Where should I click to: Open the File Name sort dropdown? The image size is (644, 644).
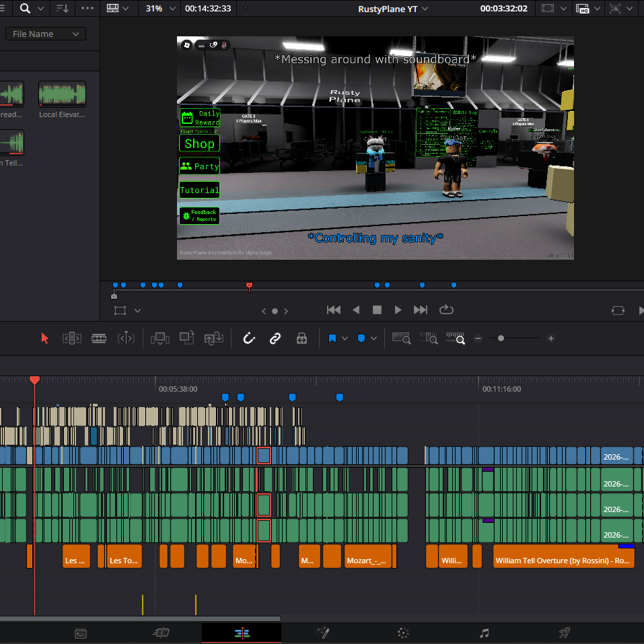point(46,34)
